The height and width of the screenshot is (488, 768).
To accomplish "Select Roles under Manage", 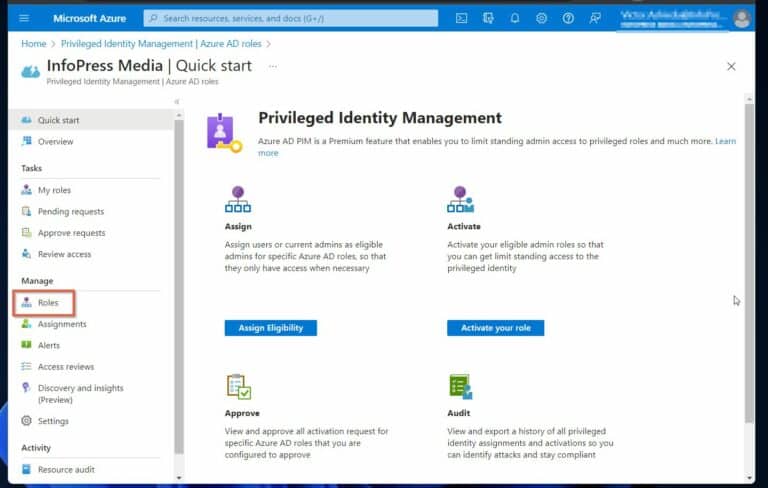I will click(48, 302).
